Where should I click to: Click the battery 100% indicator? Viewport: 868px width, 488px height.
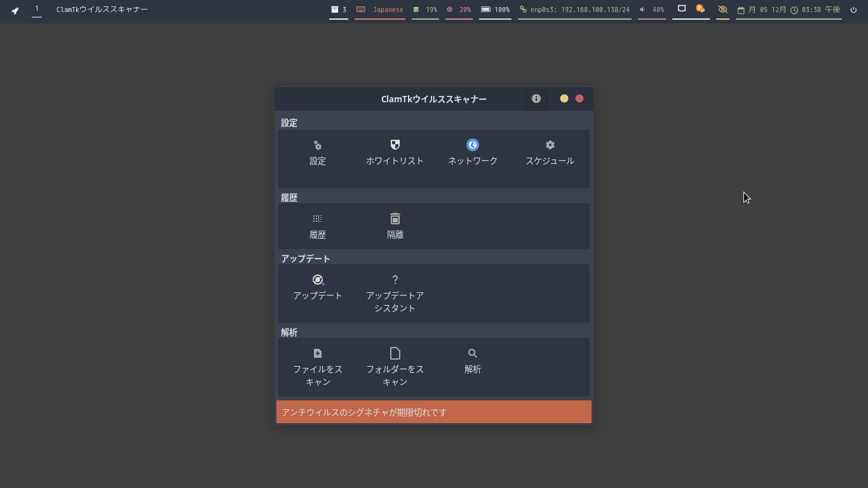(495, 10)
